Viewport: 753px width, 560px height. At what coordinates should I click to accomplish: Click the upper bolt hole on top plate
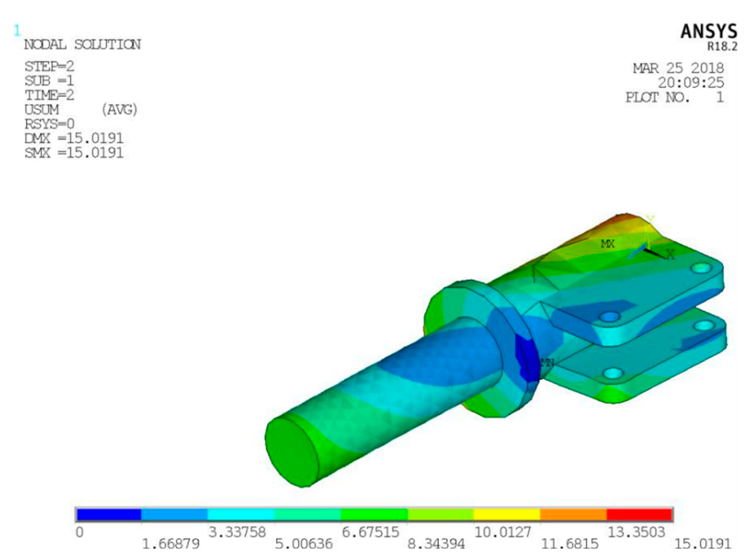pyautogui.click(x=702, y=269)
